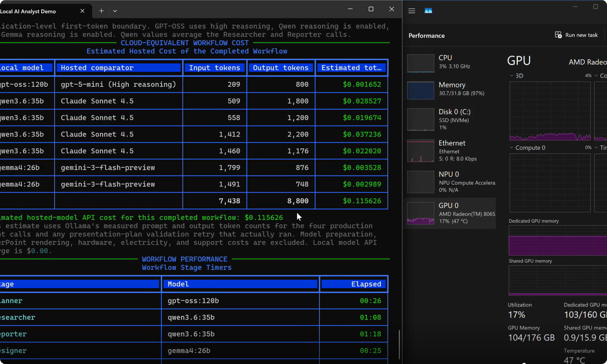Click the Ethernet graph thumbnail
The height and width of the screenshot is (364, 607).
tap(420, 151)
